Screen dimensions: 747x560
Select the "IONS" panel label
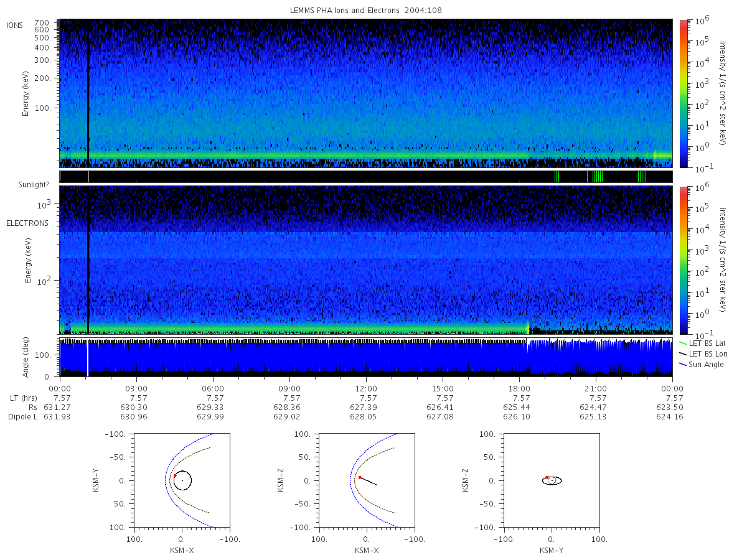pyautogui.click(x=15, y=25)
